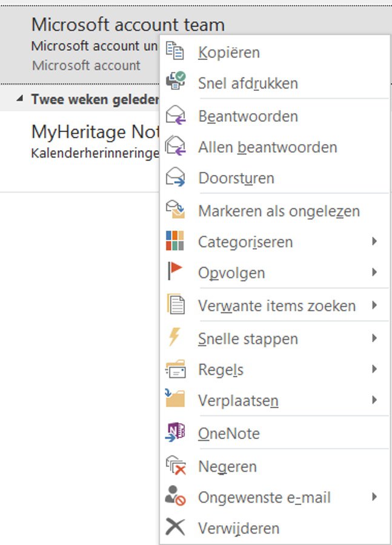Open the Verplaatsen menu entry
This screenshot has height=545, width=392.
coord(275,400)
